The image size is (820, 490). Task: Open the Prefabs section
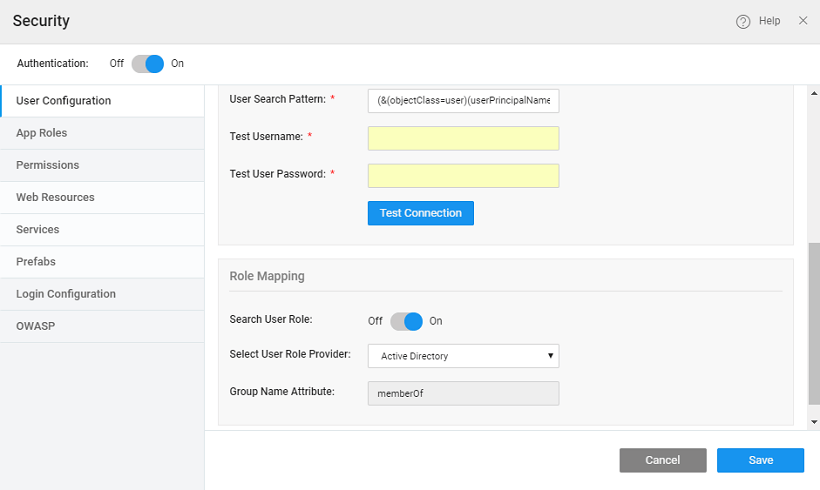point(36,262)
